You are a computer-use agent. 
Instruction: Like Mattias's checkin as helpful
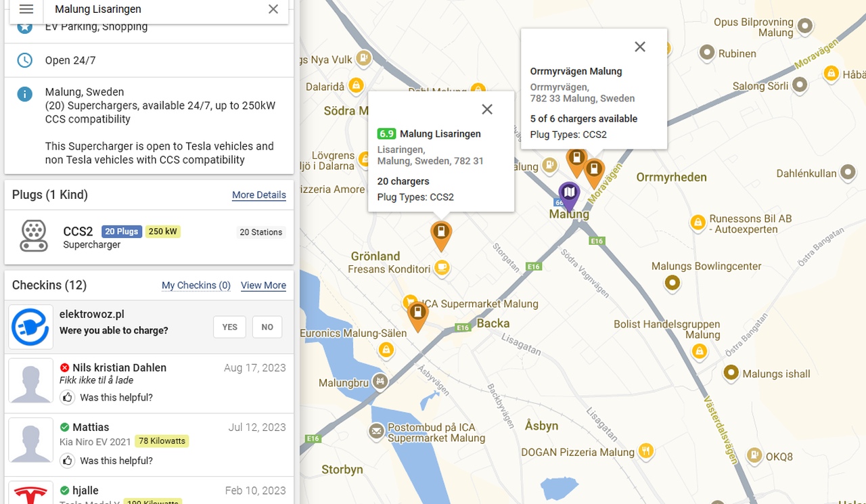point(67,461)
